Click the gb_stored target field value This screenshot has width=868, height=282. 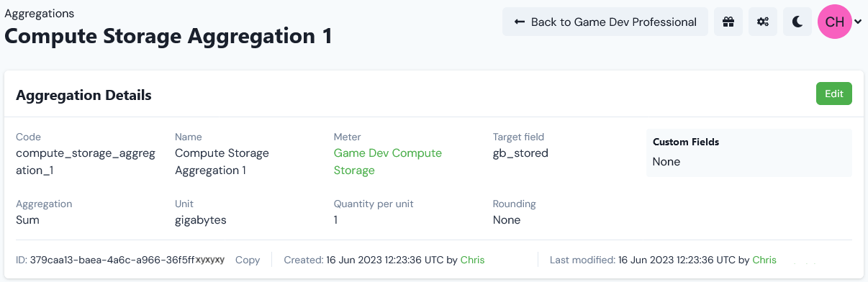click(x=520, y=153)
